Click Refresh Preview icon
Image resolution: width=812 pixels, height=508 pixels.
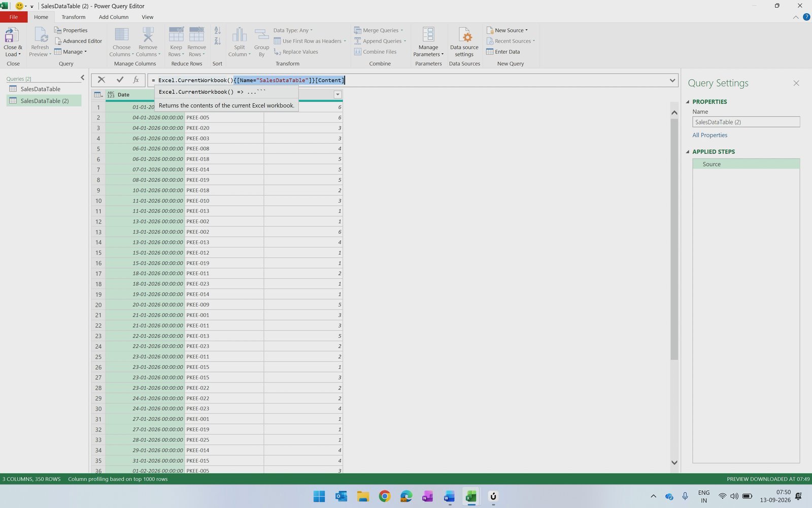pyautogui.click(x=40, y=35)
